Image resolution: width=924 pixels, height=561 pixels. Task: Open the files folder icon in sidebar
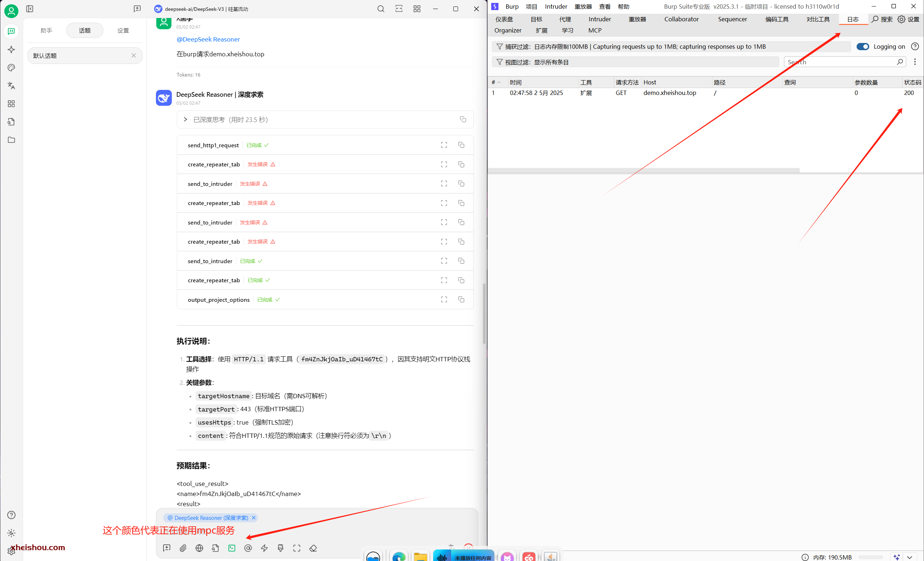pos(11,140)
